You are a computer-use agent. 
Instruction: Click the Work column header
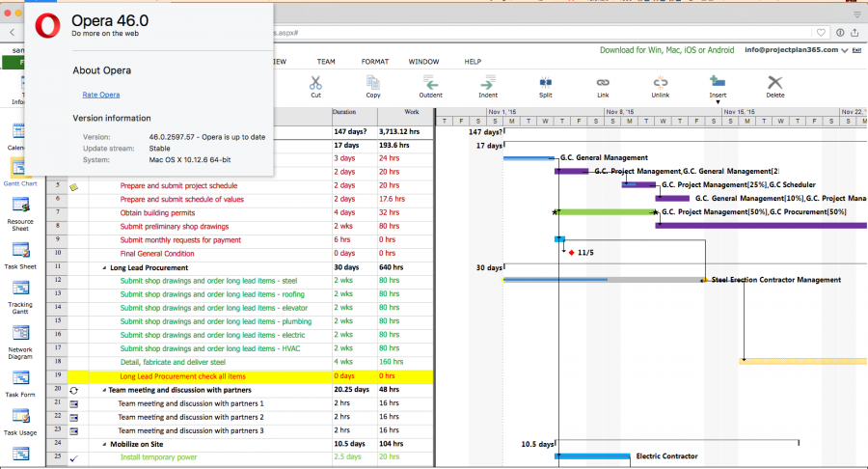click(406, 116)
